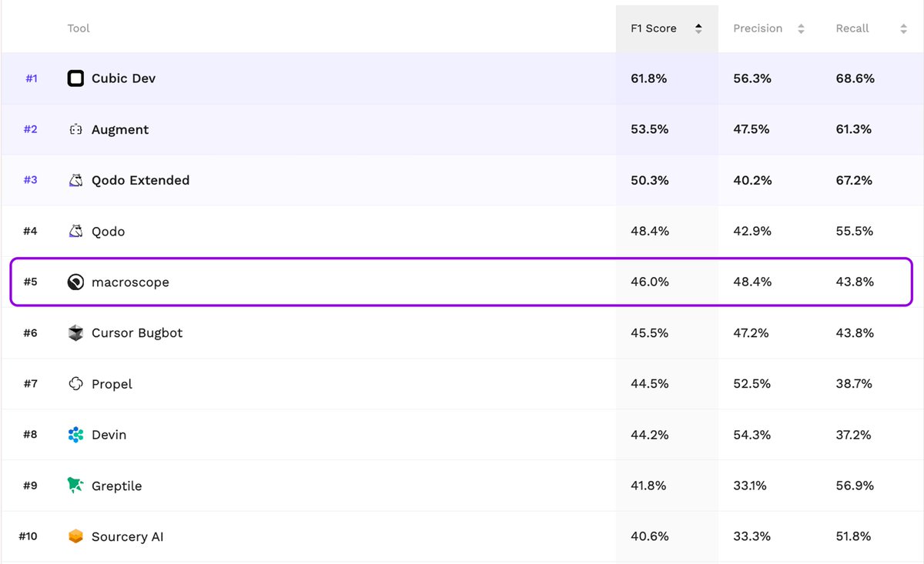Click Greptile recall 56.9%

(x=855, y=486)
